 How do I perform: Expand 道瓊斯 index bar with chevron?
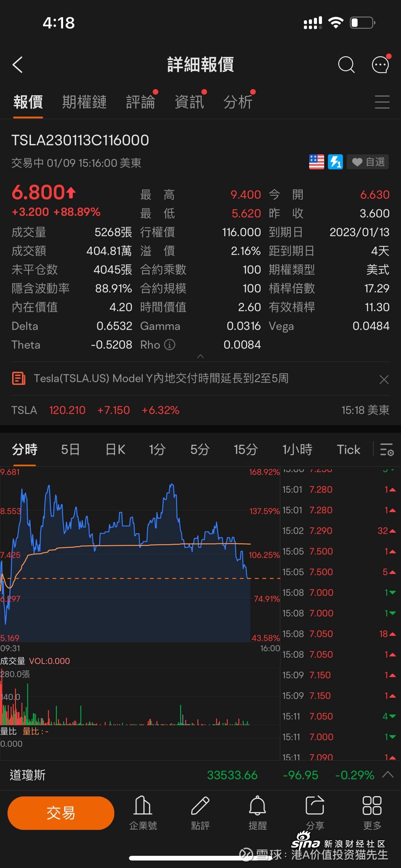pos(388,775)
